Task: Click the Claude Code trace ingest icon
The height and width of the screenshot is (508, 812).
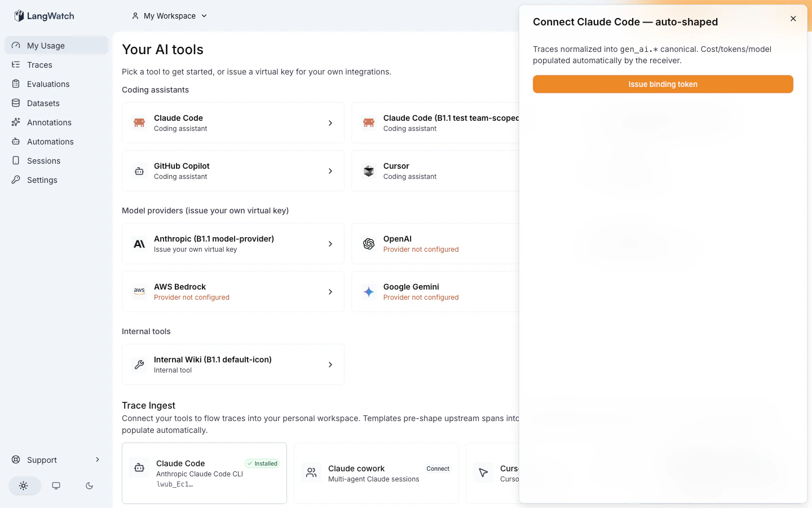Action: [139, 467]
